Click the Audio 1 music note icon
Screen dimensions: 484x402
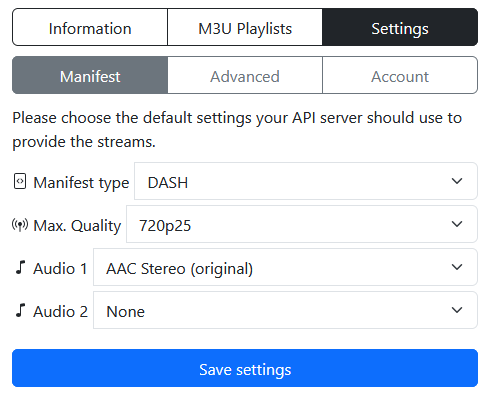[21, 267]
